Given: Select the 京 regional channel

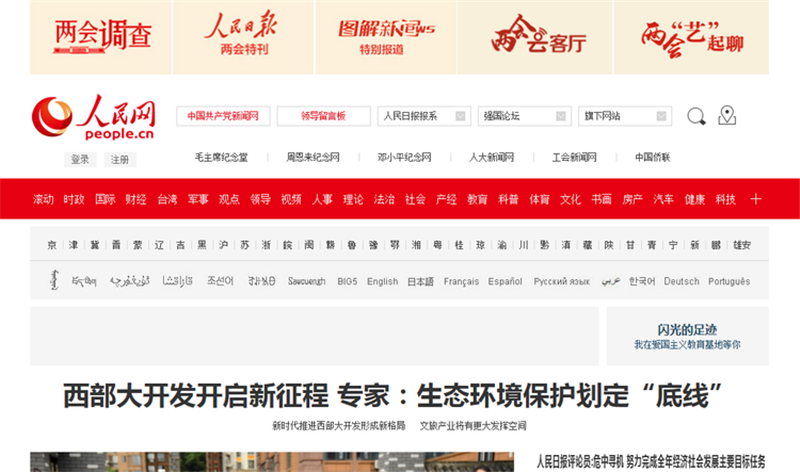Looking at the screenshot, I should click(52, 245).
